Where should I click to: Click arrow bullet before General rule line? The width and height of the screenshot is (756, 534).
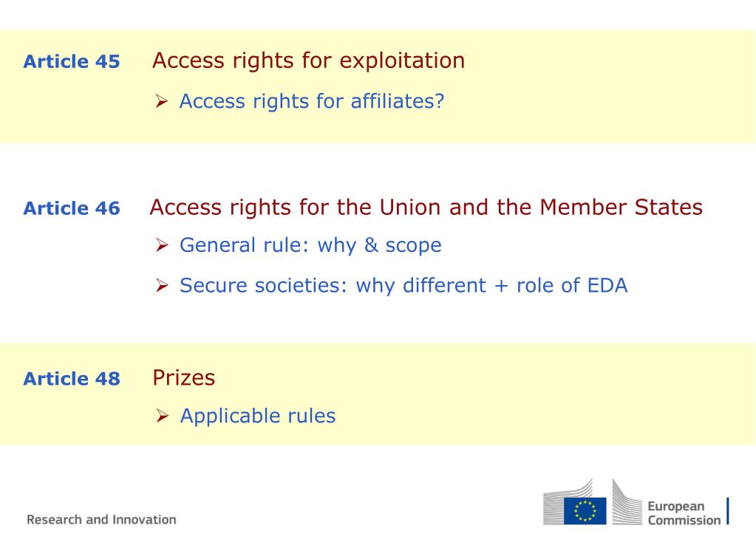click(162, 245)
